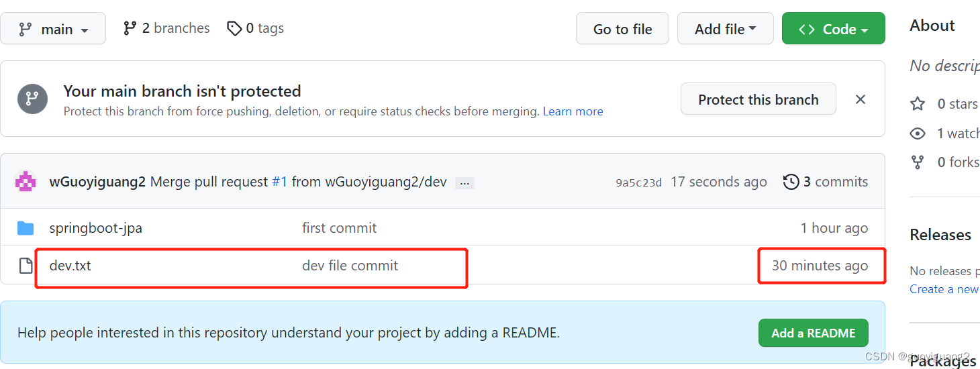The width and height of the screenshot is (980, 369).
Task: Open the main branch selector dropdown
Action: coord(53,29)
